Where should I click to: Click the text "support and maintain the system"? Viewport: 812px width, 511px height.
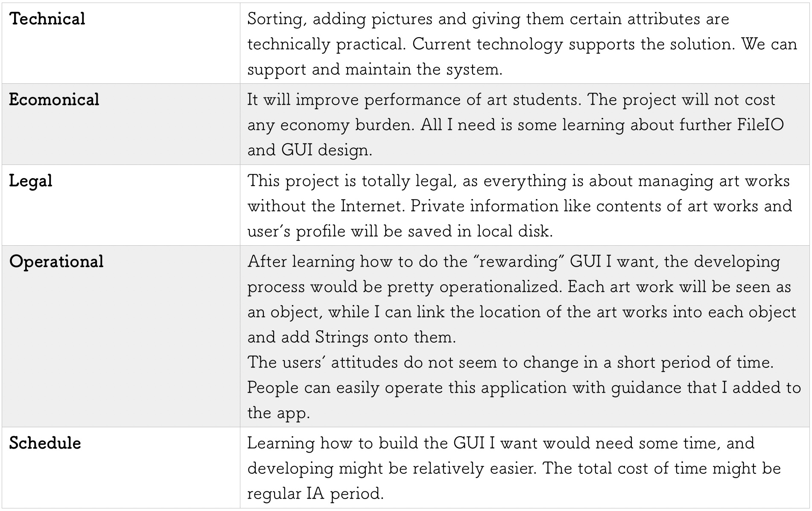pos(374,69)
